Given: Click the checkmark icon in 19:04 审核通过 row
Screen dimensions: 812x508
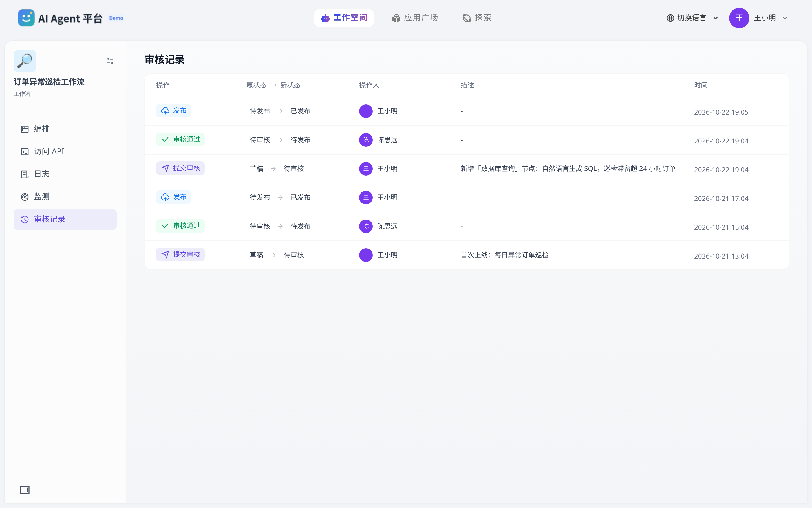Looking at the screenshot, I should pos(165,139).
